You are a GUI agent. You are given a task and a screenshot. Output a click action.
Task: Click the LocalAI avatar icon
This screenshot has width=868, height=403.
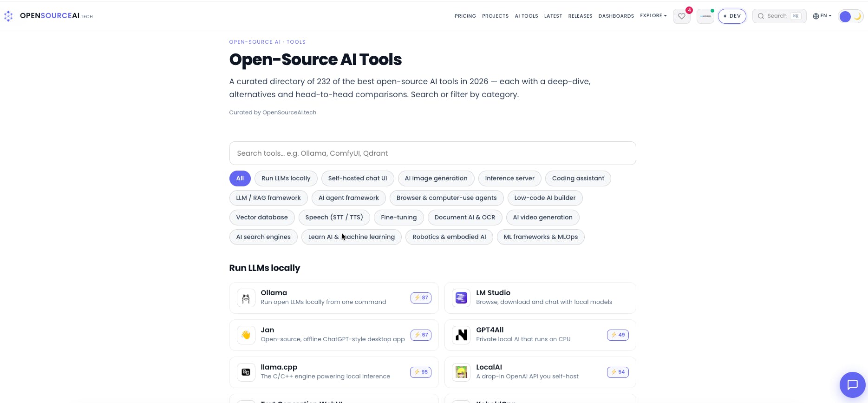(461, 372)
